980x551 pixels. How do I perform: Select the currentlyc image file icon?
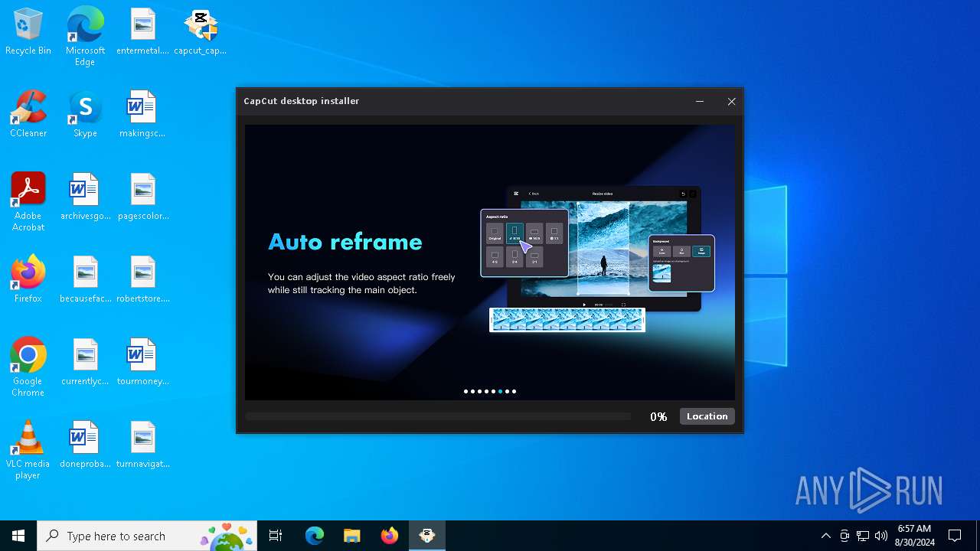85,362
